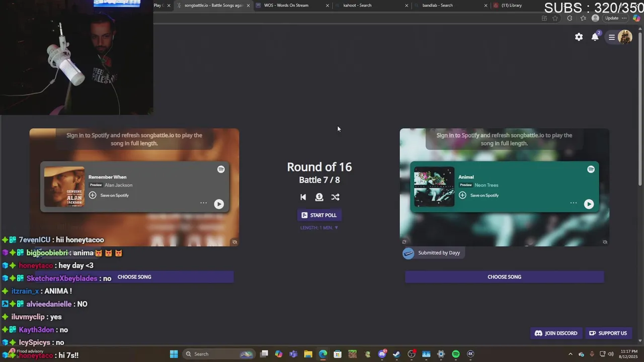Close the songbattle.io tab
The height and width of the screenshot is (362, 644).
(248, 6)
